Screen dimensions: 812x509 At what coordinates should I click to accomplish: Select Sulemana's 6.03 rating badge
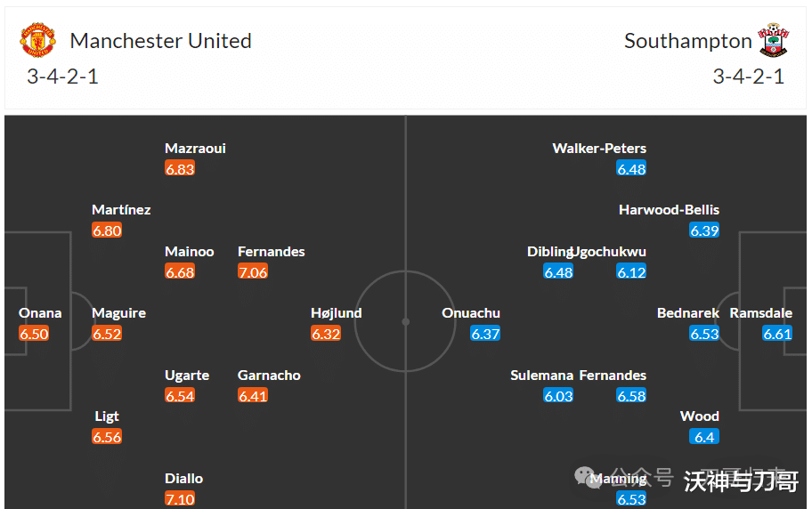point(558,396)
